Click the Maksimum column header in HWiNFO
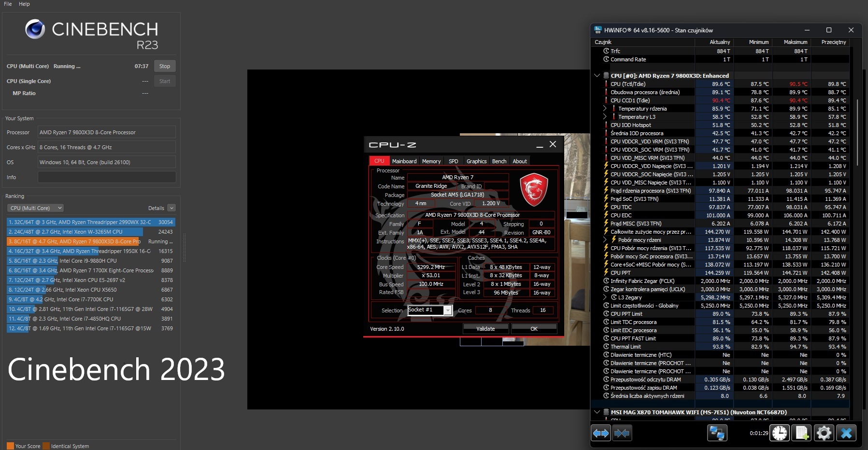The image size is (868, 450). click(x=791, y=42)
